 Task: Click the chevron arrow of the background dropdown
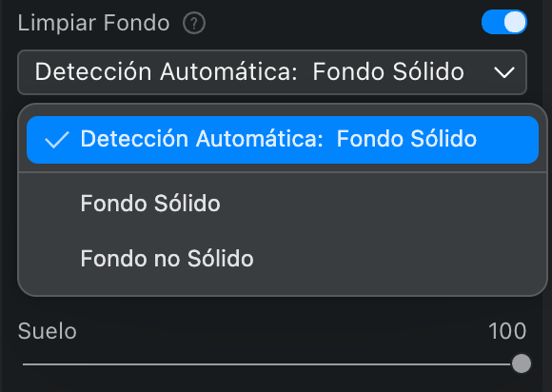point(504,72)
